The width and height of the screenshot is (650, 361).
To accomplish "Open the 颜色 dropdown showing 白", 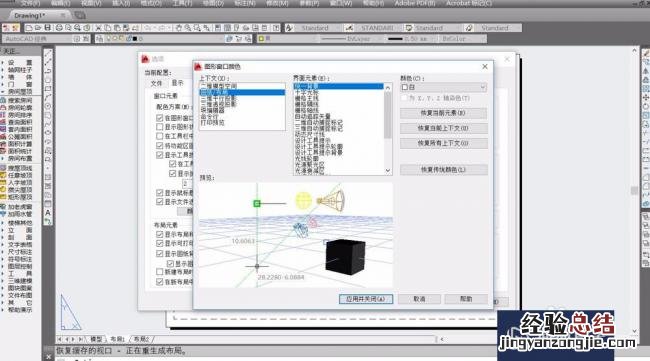I will click(x=444, y=87).
